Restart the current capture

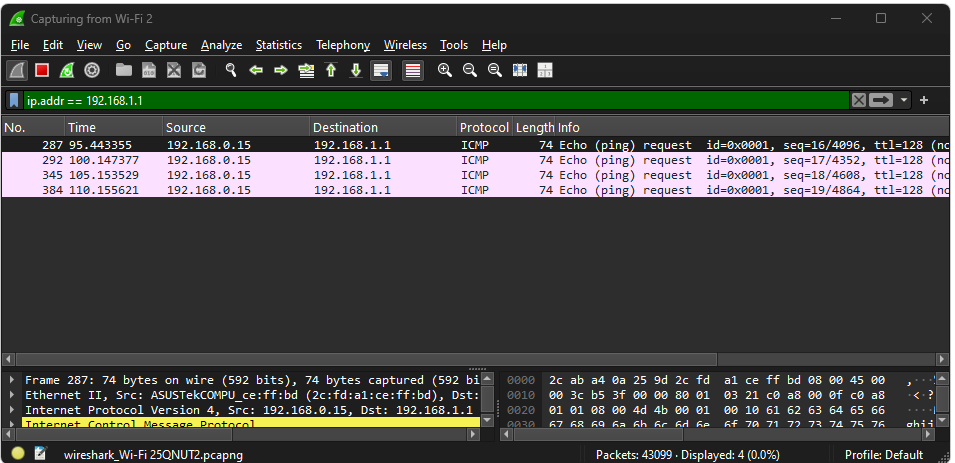[67, 70]
